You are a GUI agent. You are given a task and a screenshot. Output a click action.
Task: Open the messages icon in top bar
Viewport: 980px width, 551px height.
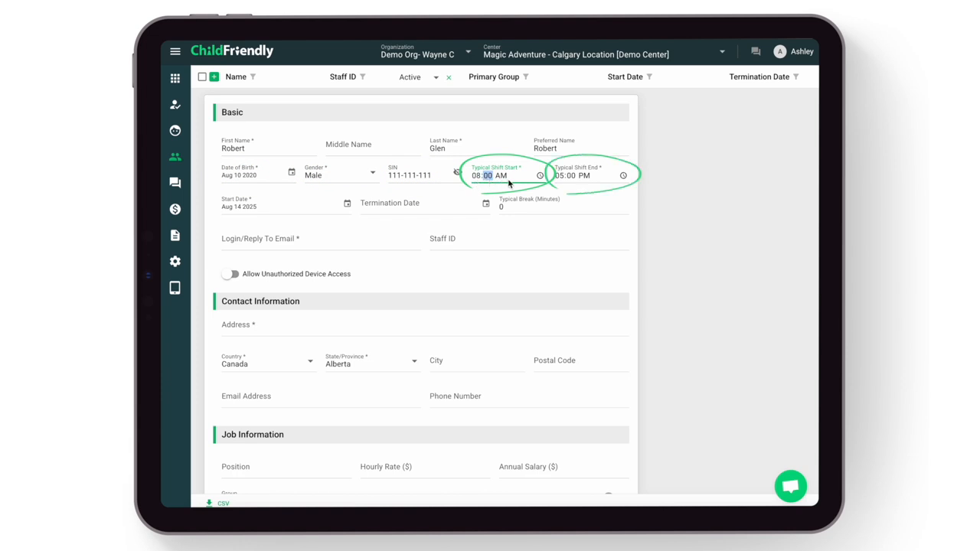(x=756, y=51)
